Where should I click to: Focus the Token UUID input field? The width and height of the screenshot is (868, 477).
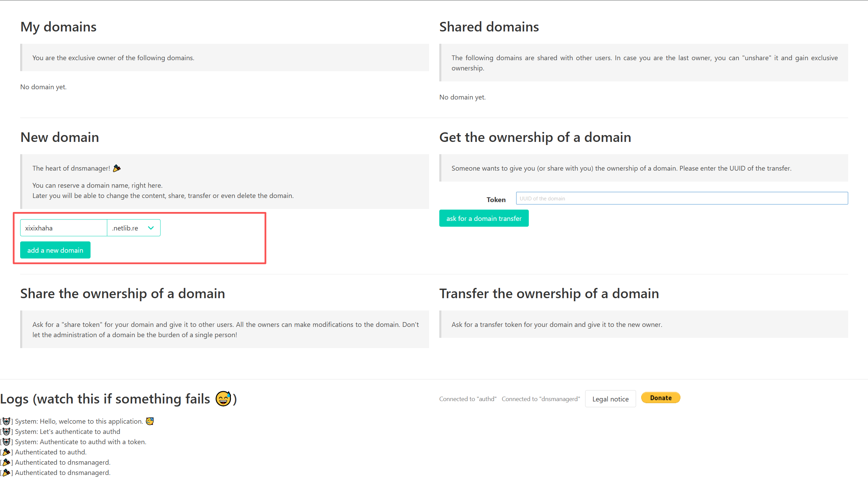(681, 199)
